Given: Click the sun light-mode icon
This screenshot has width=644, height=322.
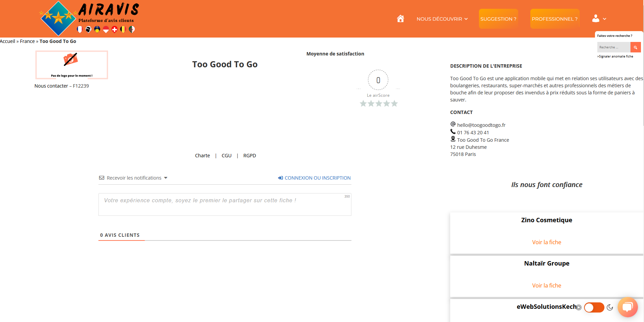Looking at the screenshot, I should point(579,307).
